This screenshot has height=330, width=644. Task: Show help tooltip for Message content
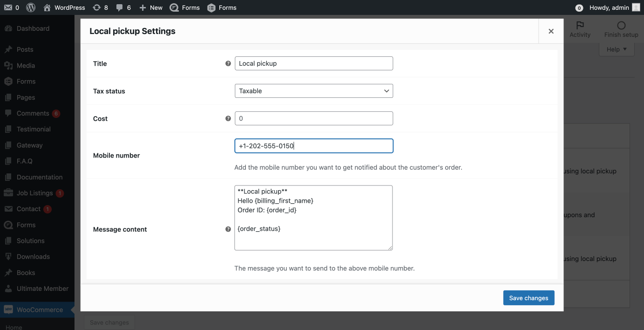pos(228,229)
